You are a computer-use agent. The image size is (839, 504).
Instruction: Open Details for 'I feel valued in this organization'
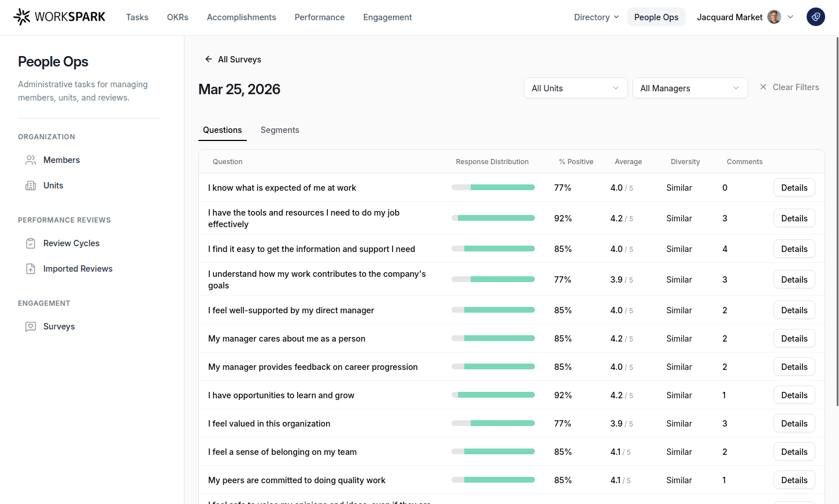(794, 423)
